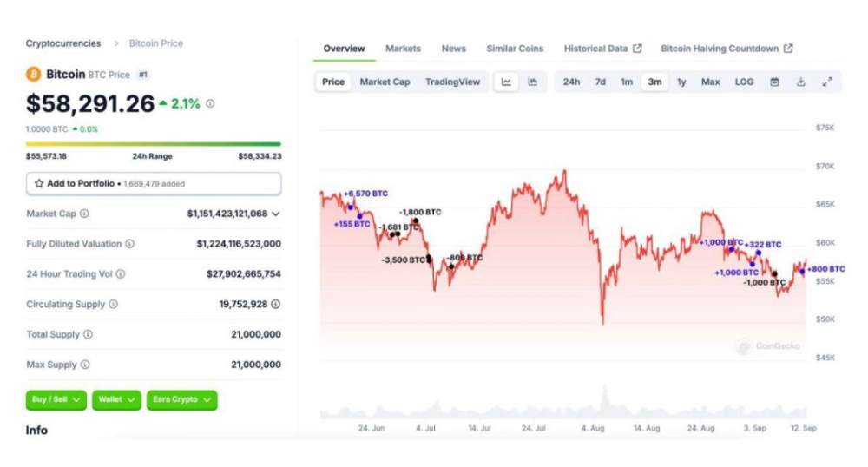Switch to line chart view icon
This screenshot has height=467, width=868.
click(506, 82)
